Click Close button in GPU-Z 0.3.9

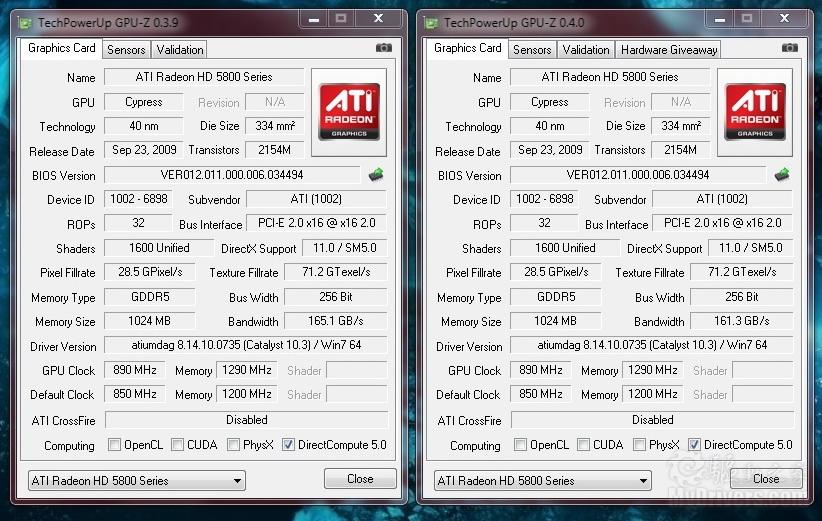coord(360,479)
